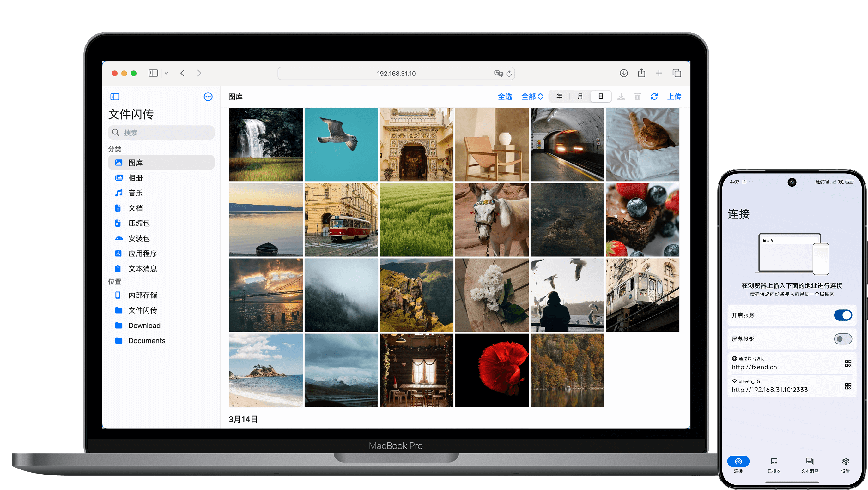
Task: Tap the battery indicator in phone status bar
Action: 849,182
